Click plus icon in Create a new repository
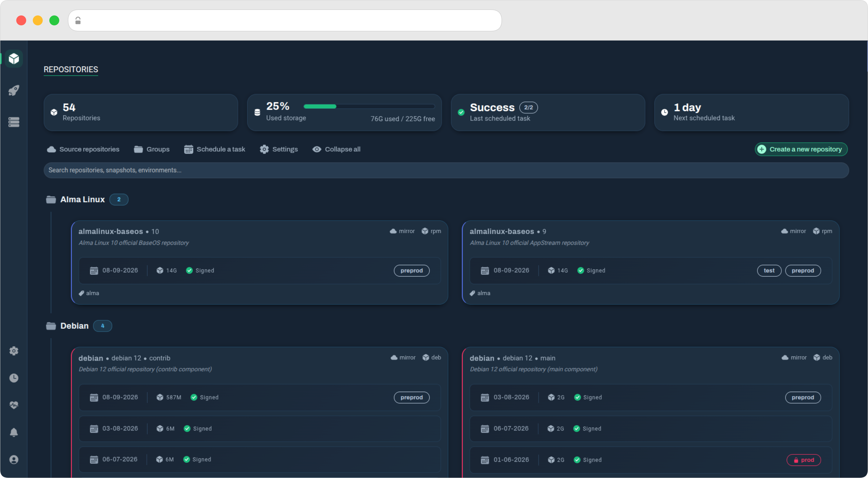 coord(762,149)
